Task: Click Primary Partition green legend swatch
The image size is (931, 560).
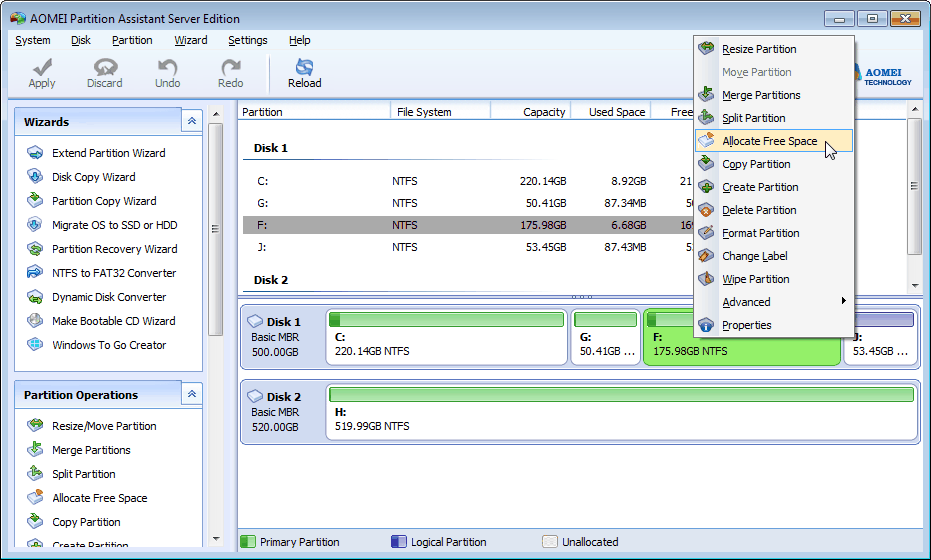Action: pos(248,542)
